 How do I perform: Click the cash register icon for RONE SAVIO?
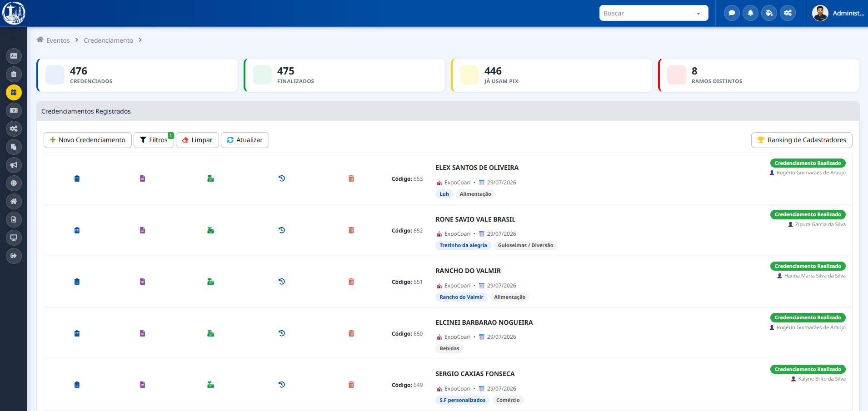[210, 230]
